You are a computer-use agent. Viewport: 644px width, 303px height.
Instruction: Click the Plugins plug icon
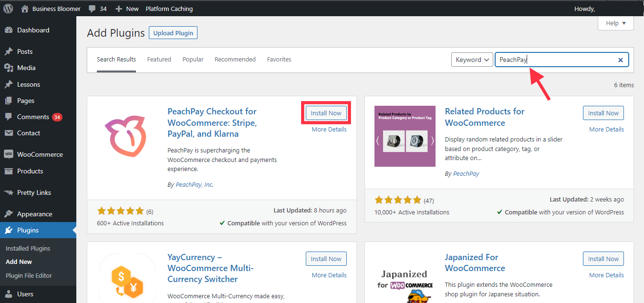point(9,230)
